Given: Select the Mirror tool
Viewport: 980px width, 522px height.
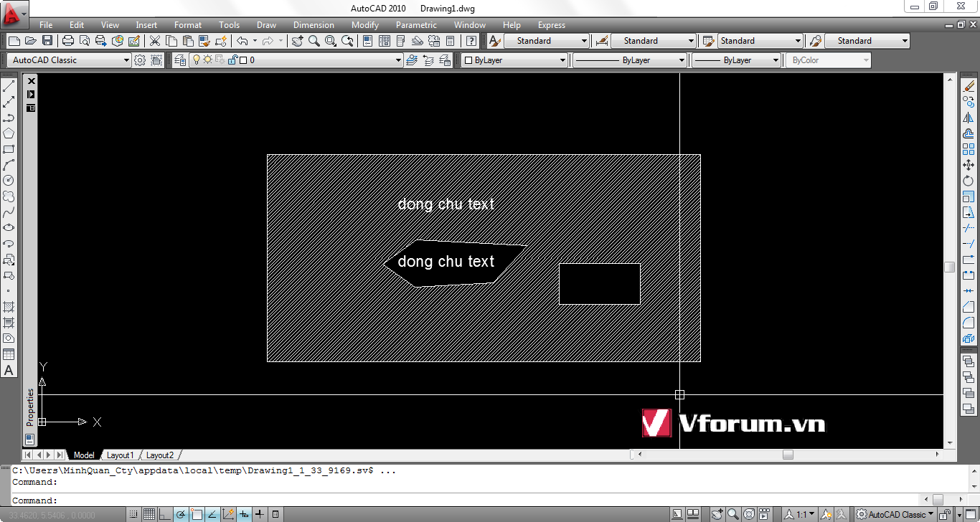Looking at the screenshot, I should click(969, 118).
